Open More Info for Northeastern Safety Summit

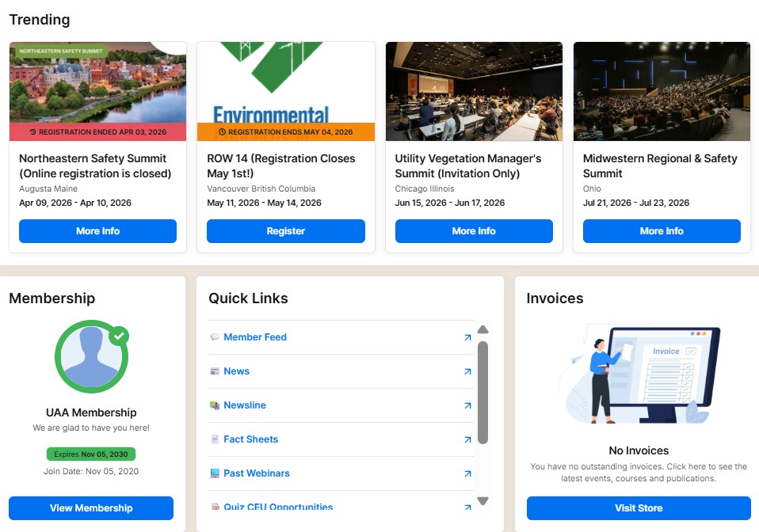pos(97,231)
